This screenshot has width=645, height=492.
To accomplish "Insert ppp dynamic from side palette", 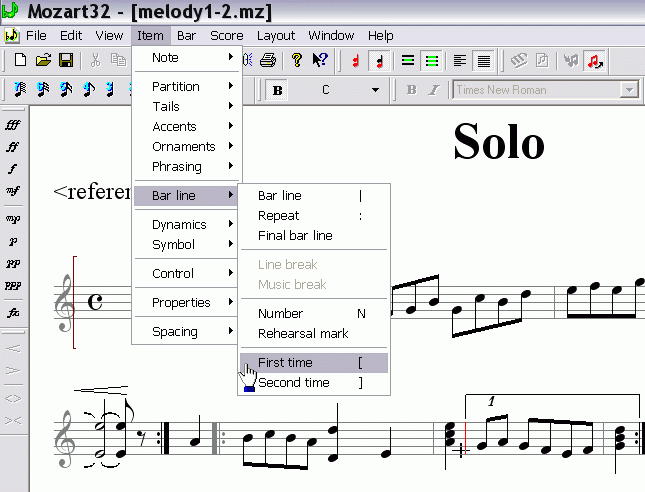I will coord(13,285).
